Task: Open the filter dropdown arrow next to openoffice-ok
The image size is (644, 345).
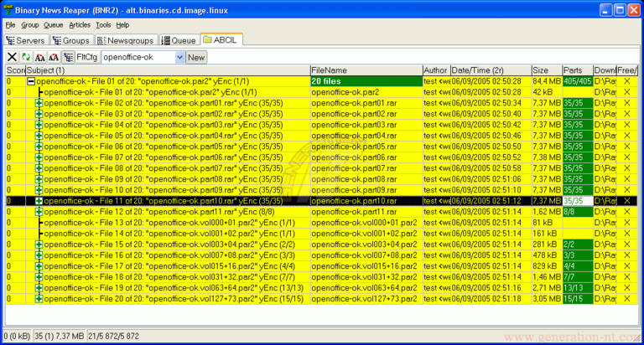Action: click(x=179, y=57)
